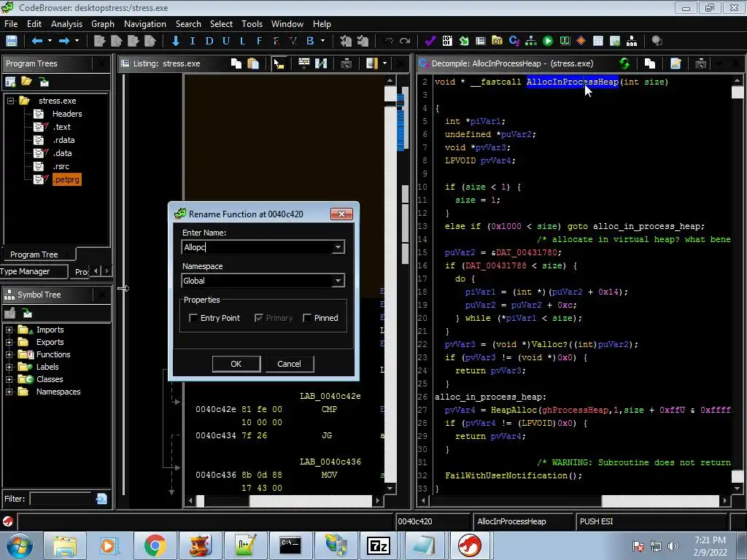Image resolution: width=747 pixels, height=560 pixels.
Task: Toggle the cursor hover-mode icon in Listing header
Action: click(279, 63)
